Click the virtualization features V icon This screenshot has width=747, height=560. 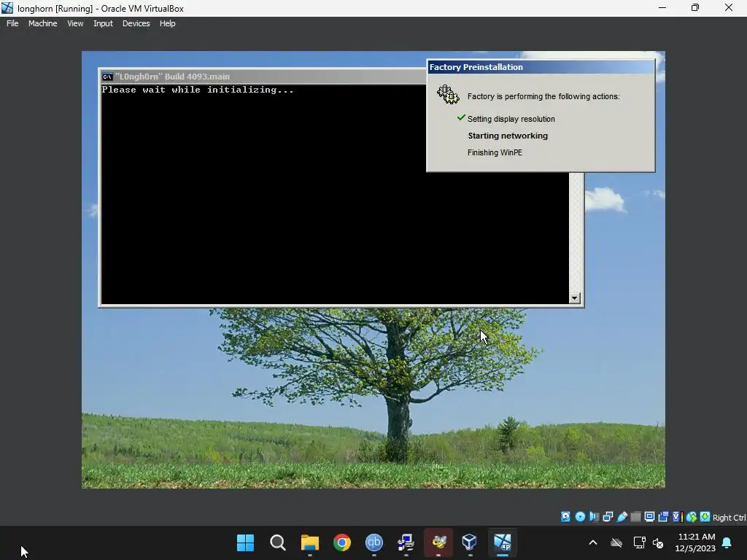(677, 517)
